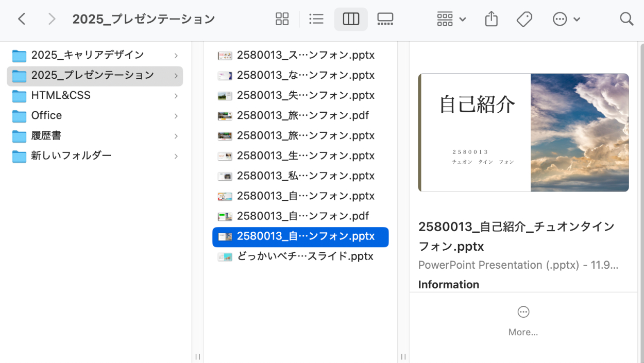The height and width of the screenshot is (363, 644).
Task: Open the tag editing icon
Action: pos(524,20)
